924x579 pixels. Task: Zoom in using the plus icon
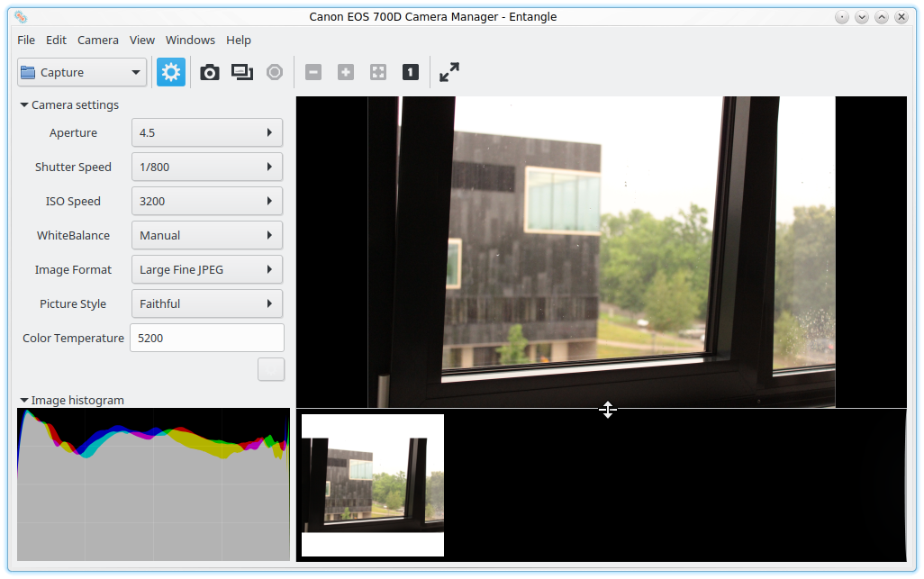(346, 73)
